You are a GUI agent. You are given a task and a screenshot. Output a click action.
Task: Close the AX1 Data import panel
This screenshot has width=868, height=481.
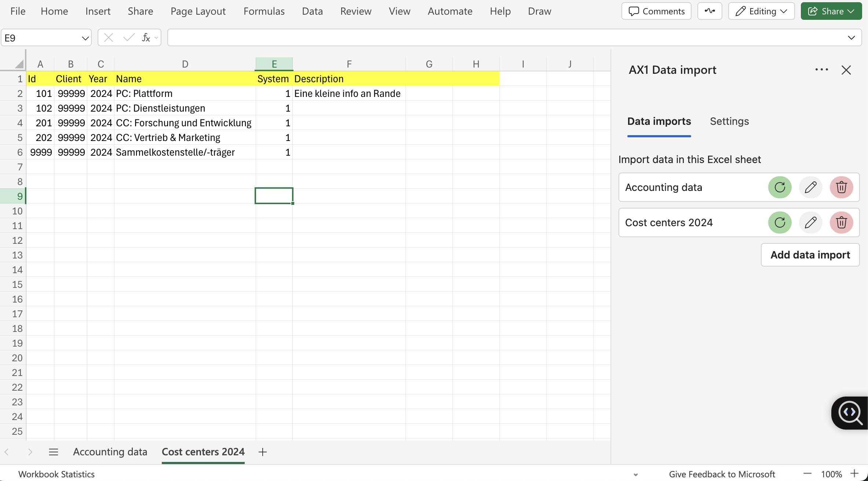pyautogui.click(x=846, y=70)
